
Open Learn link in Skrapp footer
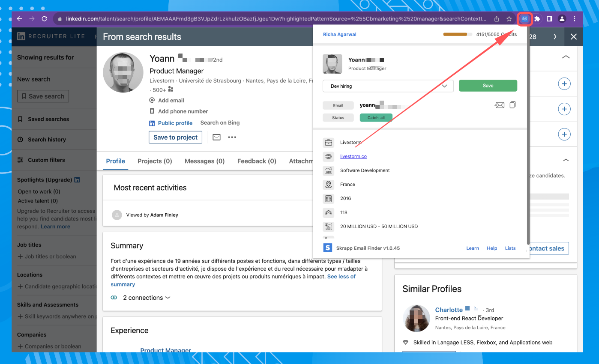pos(473,248)
